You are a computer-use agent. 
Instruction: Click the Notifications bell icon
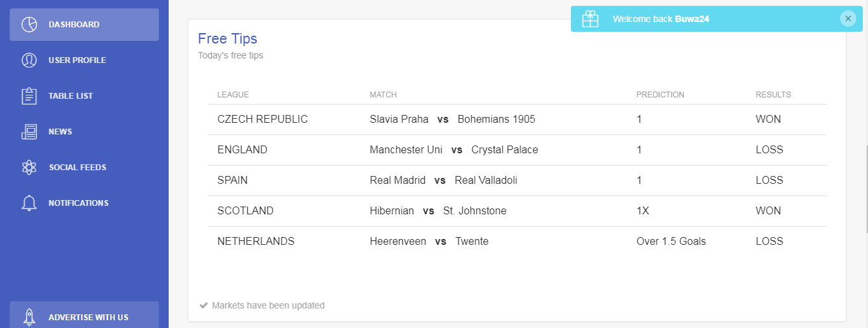[29, 203]
